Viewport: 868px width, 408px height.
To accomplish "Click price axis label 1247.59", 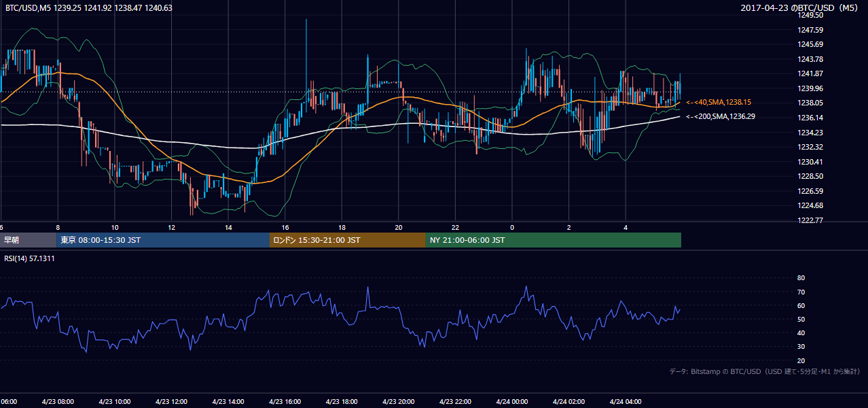I will (x=810, y=30).
